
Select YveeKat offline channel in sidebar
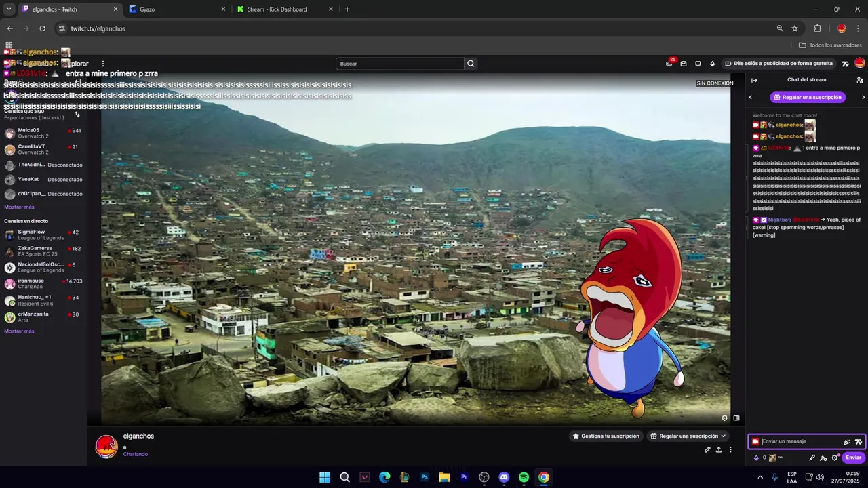43,180
